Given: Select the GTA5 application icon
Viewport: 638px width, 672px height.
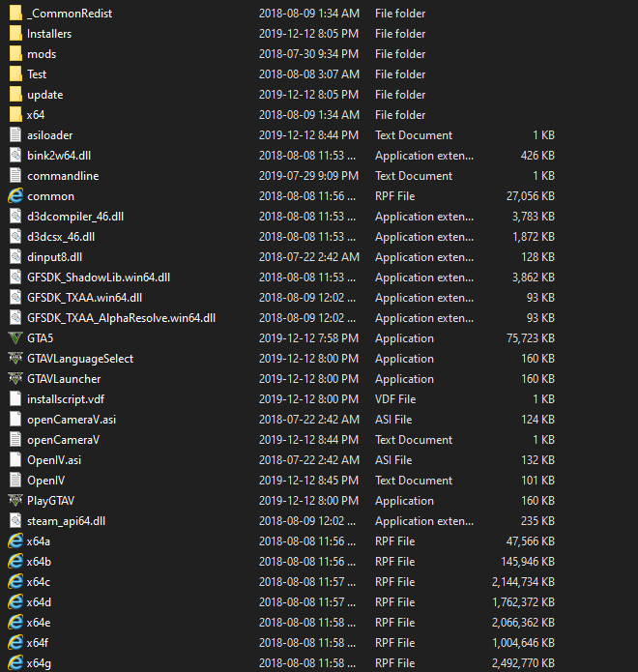Looking at the screenshot, I should click(x=15, y=338).
